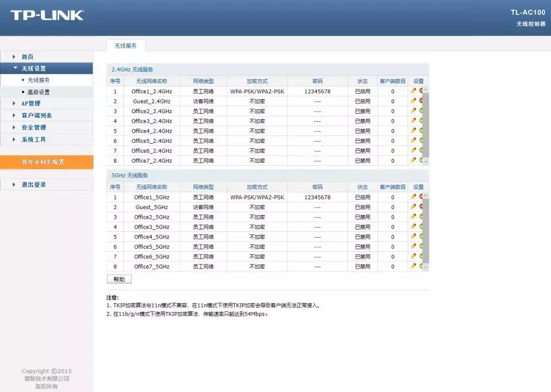The height and width of the screenshot is (392, 551).
Task: Switch to the 无线服务 tab
Action: pyautogui.click(x=126, y=45)
